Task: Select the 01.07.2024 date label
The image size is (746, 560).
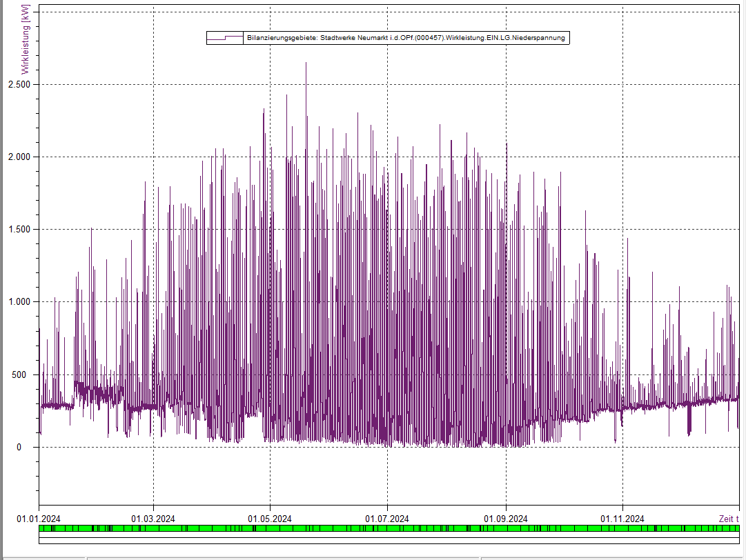Action: pyautogui.click(x=388, y=519)
